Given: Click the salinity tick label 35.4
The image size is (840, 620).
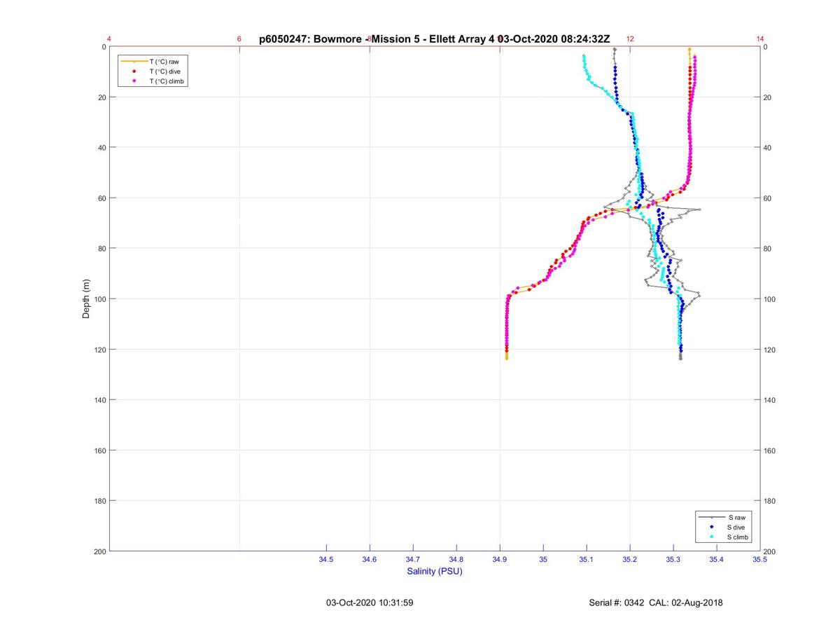Looking at the screenshot, I should 717,560.
